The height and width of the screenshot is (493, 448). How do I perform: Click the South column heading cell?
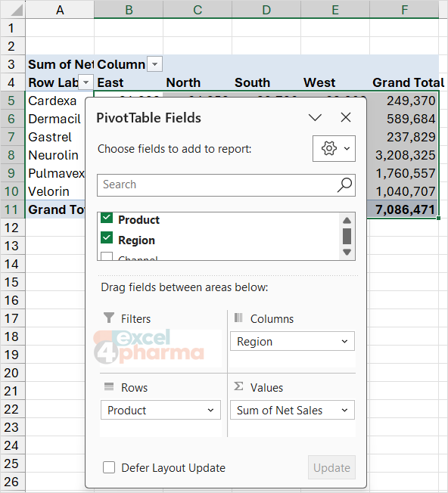pyautogui.click(x=266, y=82)
